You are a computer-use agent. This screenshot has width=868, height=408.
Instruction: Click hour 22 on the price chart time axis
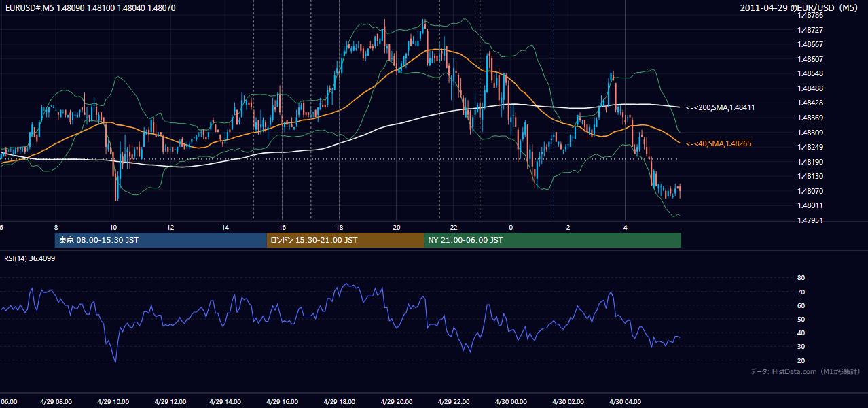[x=454, y=227]
